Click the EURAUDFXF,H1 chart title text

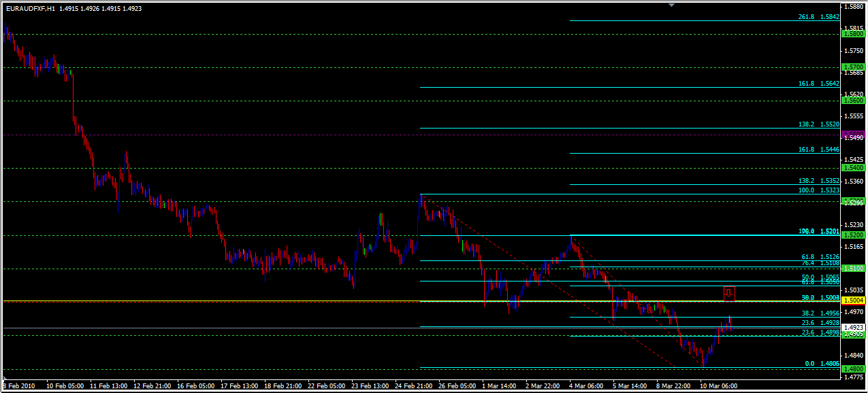pos(31,10)
